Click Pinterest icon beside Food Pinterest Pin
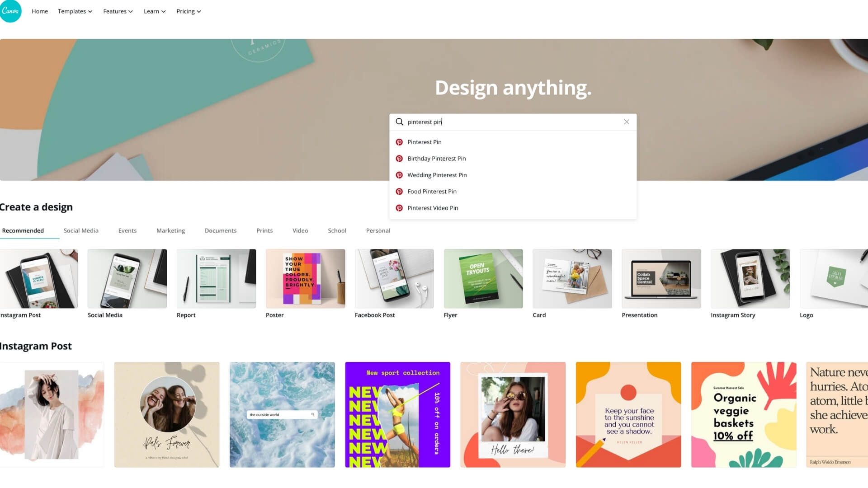The height and width of the screenshot is (488, 868). (x=399, y=192)
